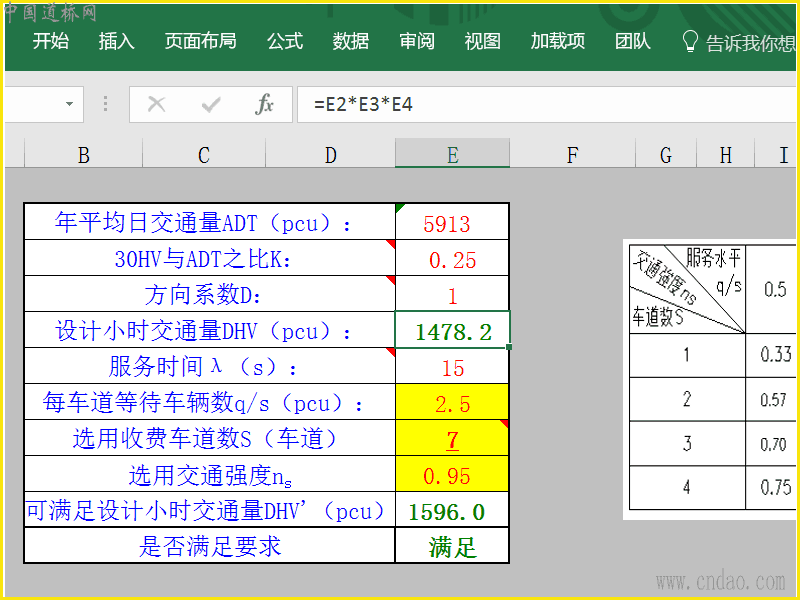
Task: Select the DHV cell 1478.2
Action: click(x=452, y=330)
